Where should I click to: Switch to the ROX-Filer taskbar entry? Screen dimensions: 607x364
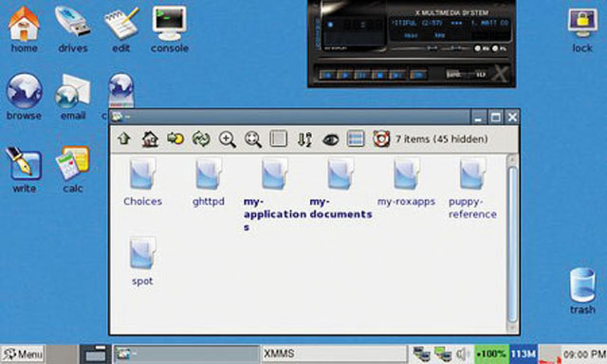(x=186, y=354)
